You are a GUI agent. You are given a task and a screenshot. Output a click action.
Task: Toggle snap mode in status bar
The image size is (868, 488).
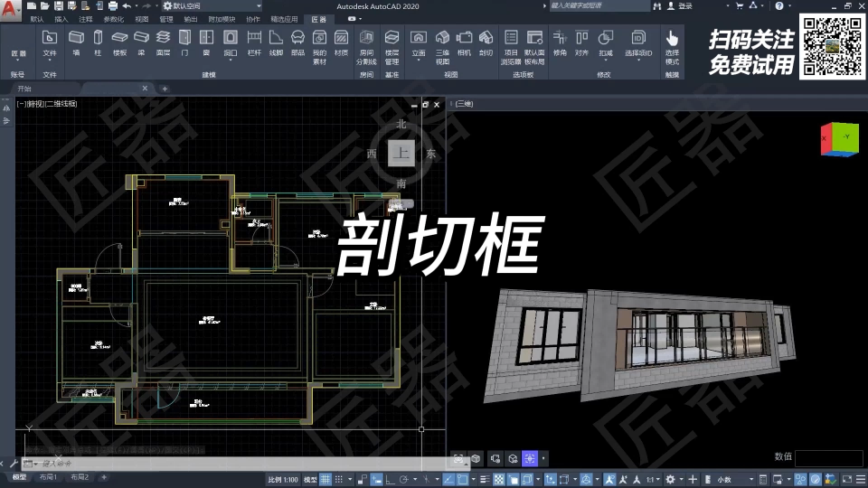[x=339, y=479]
